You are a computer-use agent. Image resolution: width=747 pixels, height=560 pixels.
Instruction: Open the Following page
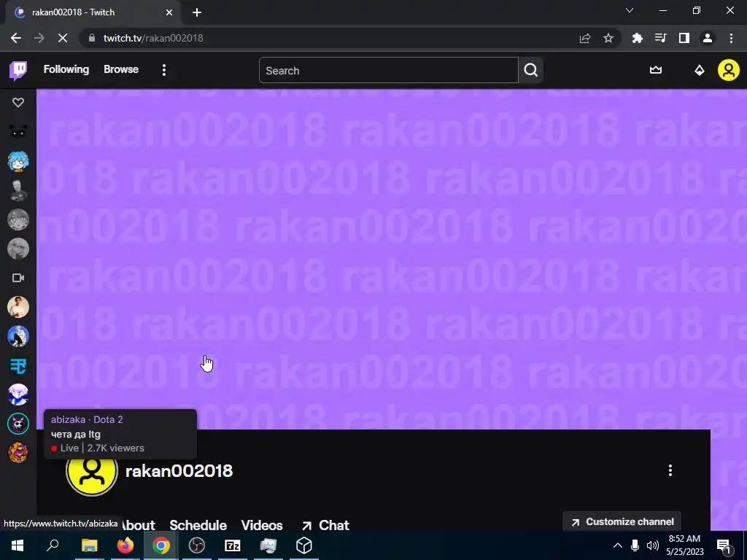66,69
